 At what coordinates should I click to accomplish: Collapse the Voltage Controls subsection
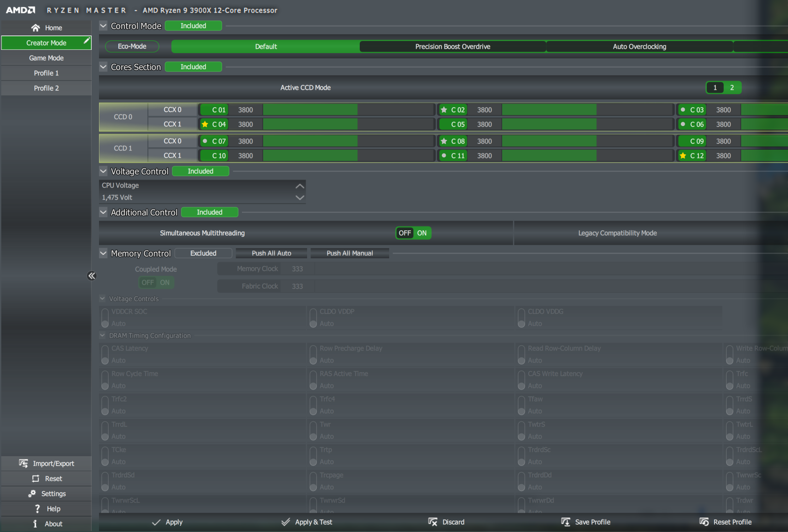pos(102,298)
